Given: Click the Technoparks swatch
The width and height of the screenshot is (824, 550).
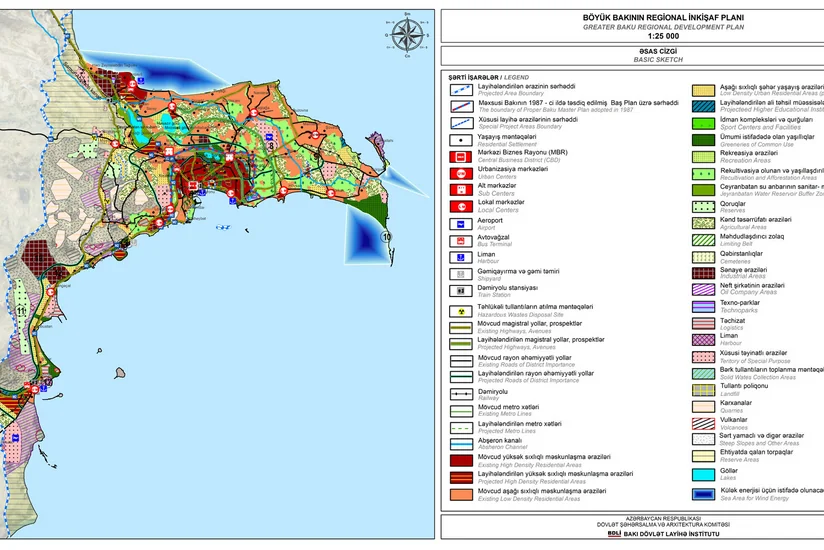Looking at the screenshot, I should tap(703, 306).
